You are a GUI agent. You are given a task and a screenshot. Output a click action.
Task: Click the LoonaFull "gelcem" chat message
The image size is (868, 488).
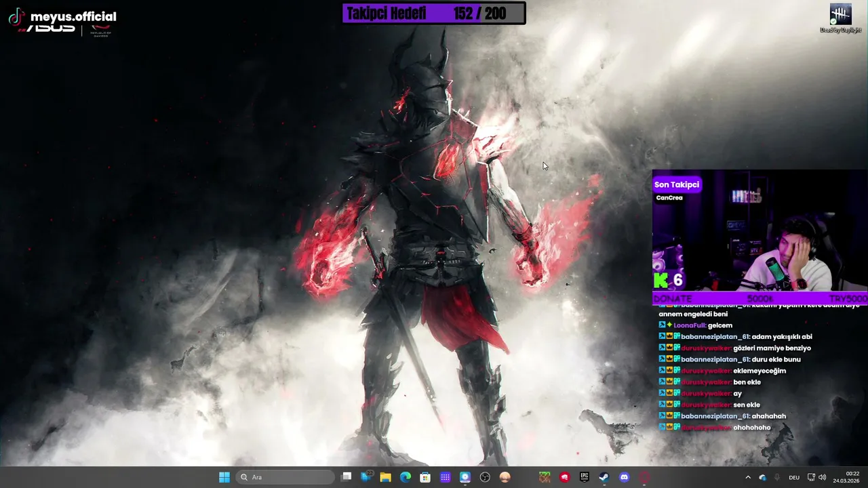point(696,325)
